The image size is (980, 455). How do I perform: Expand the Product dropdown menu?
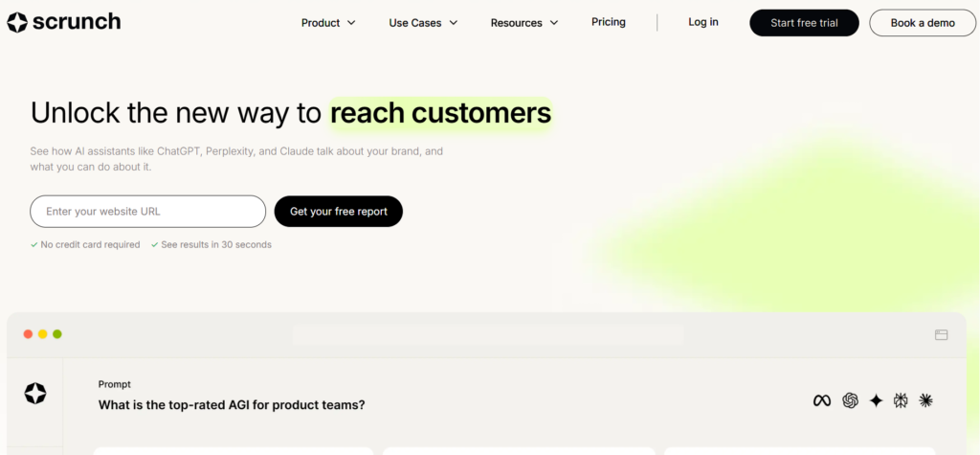point(328,23)
